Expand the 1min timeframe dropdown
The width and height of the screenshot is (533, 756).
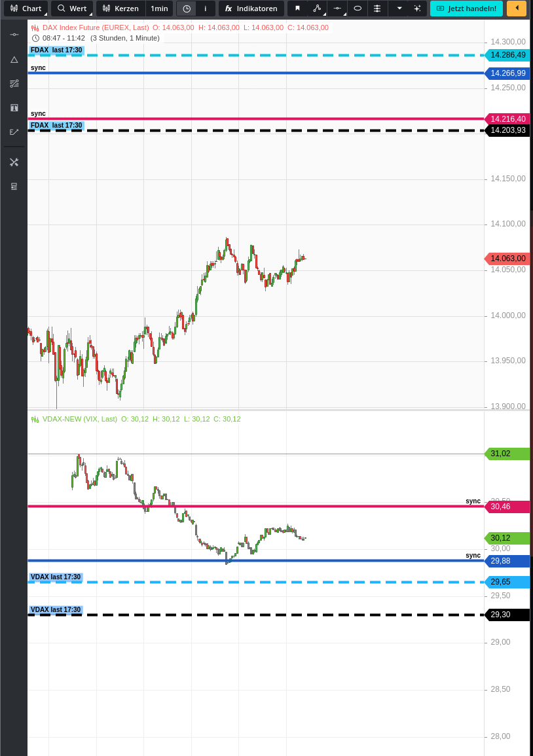click(x=159, y=9)
